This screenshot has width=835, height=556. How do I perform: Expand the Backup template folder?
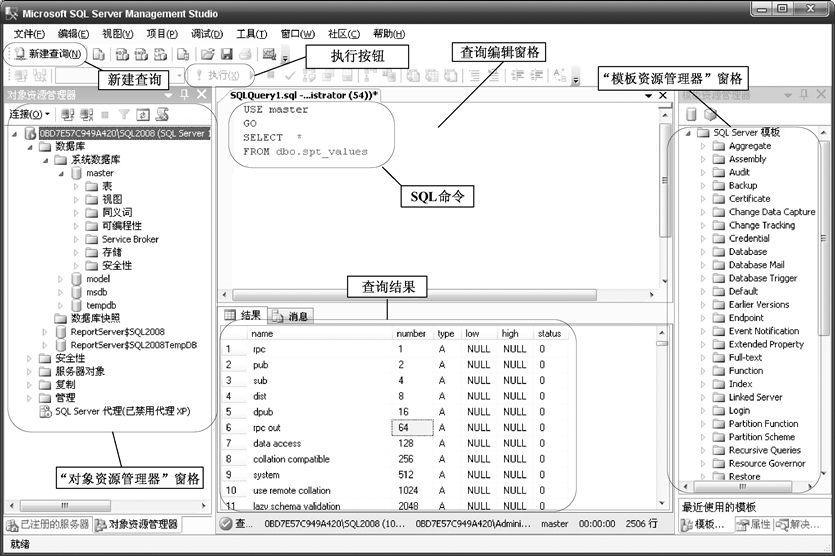(703, 186)
